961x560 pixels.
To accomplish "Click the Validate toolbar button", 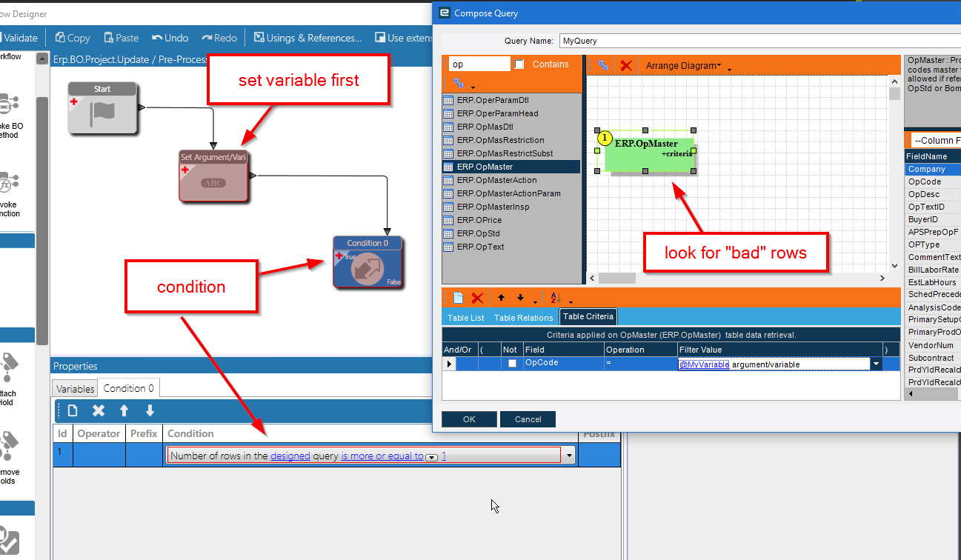I will point(19,38).
